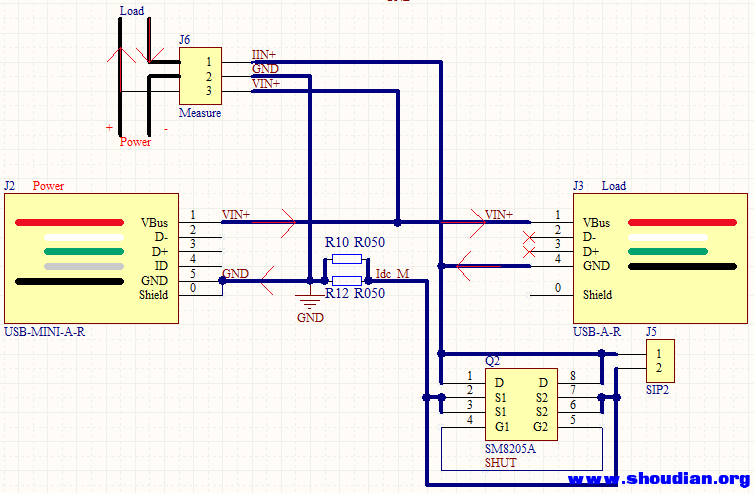The image size is (754, 493).
Task: Select the GND power ground symbol
Action: [310, 299]
